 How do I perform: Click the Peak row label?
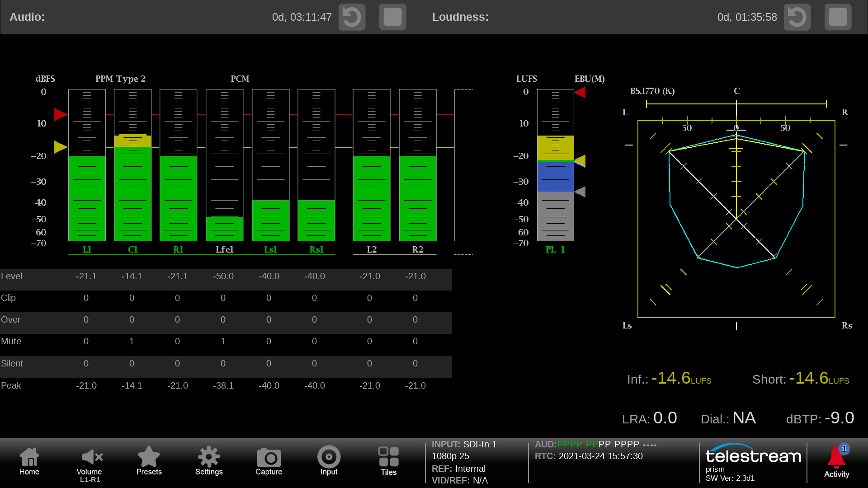(x=11, y=385)
